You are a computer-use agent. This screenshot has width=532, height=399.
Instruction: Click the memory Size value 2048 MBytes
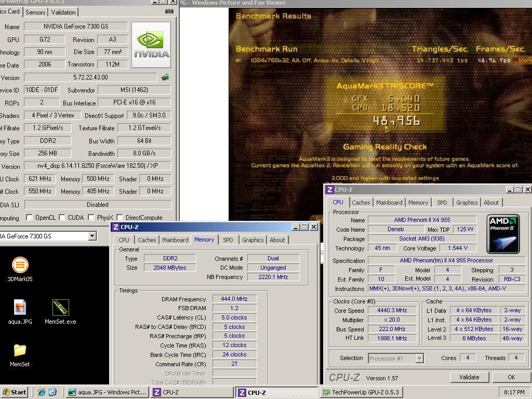point(170,268)
